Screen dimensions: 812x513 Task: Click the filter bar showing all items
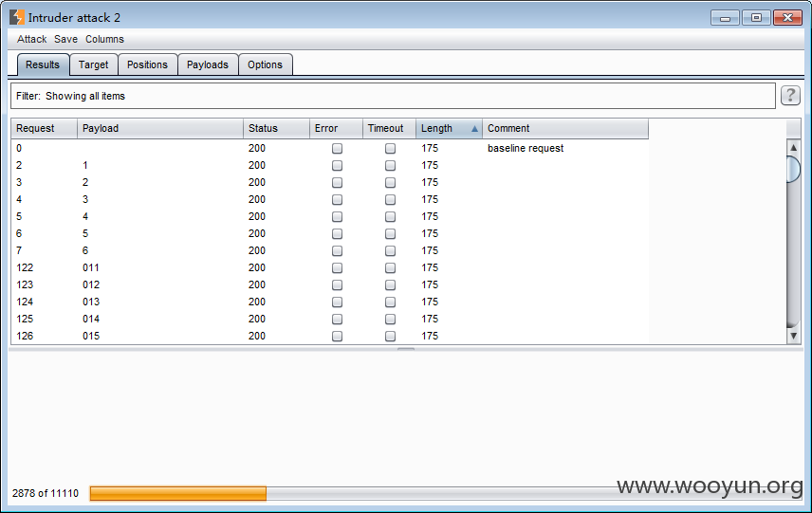(x=393, y=96)
